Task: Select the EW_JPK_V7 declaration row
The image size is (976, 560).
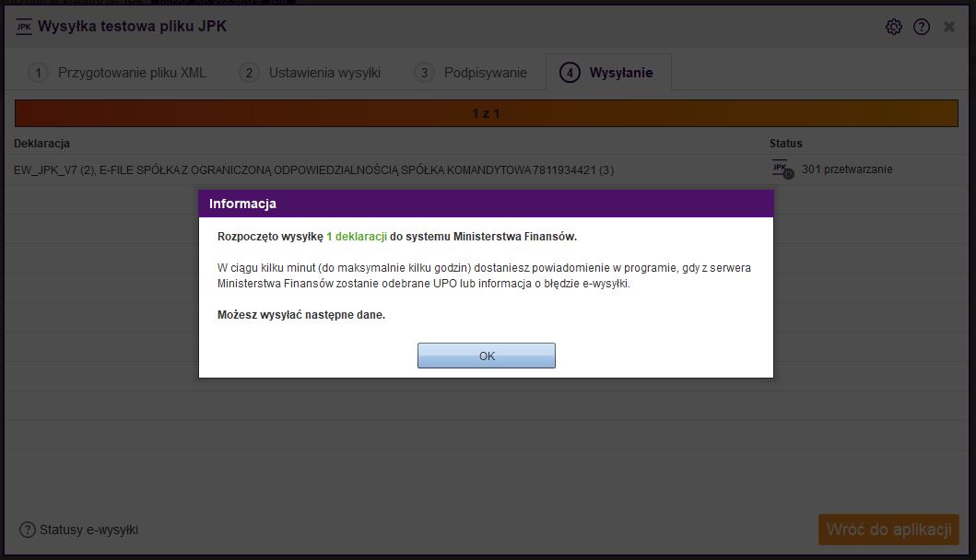Action: (x=313, y=169)
